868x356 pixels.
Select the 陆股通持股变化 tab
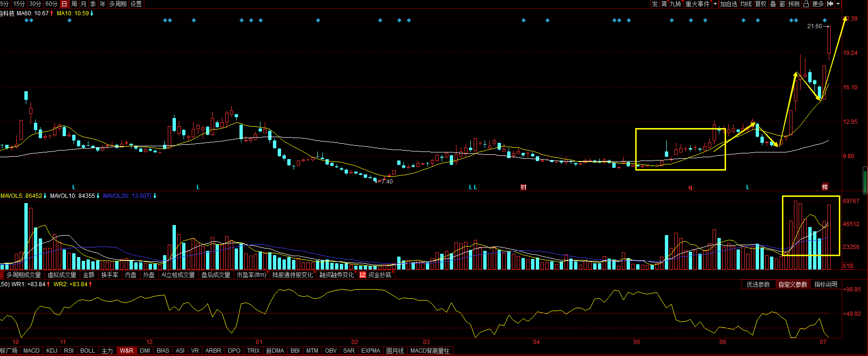293,275
